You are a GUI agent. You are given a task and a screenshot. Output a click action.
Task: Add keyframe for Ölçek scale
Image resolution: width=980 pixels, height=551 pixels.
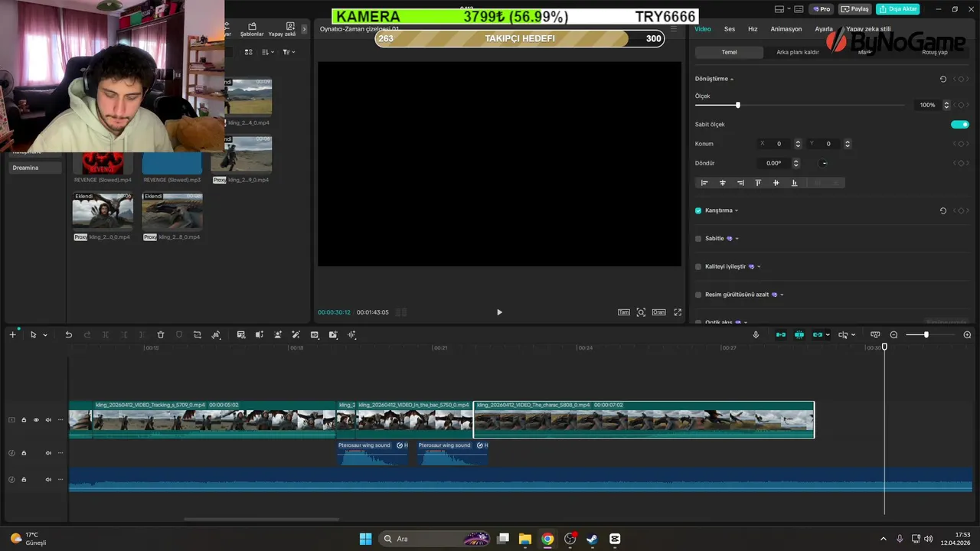tap(962, 105)
